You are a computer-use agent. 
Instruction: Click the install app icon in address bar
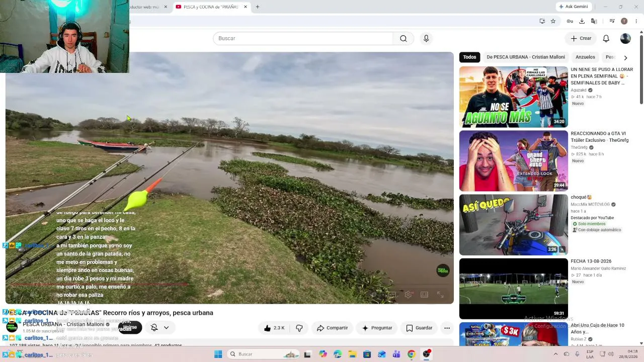point(542,21)
